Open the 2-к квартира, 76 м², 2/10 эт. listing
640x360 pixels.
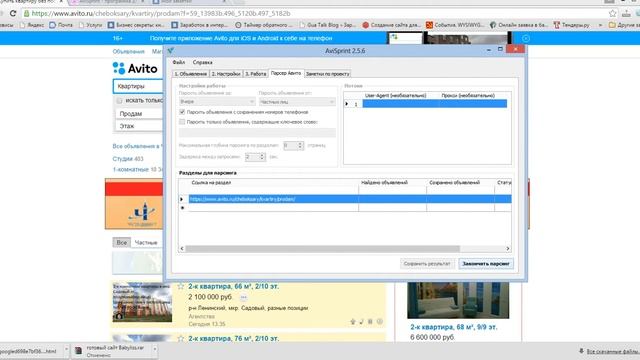[233, 338]
